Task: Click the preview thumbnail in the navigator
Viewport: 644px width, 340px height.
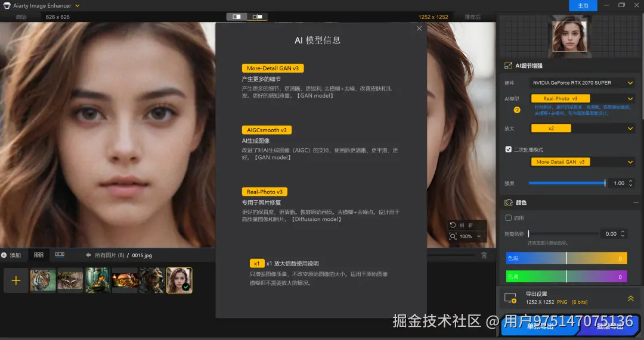Action: tap(569, 36)
